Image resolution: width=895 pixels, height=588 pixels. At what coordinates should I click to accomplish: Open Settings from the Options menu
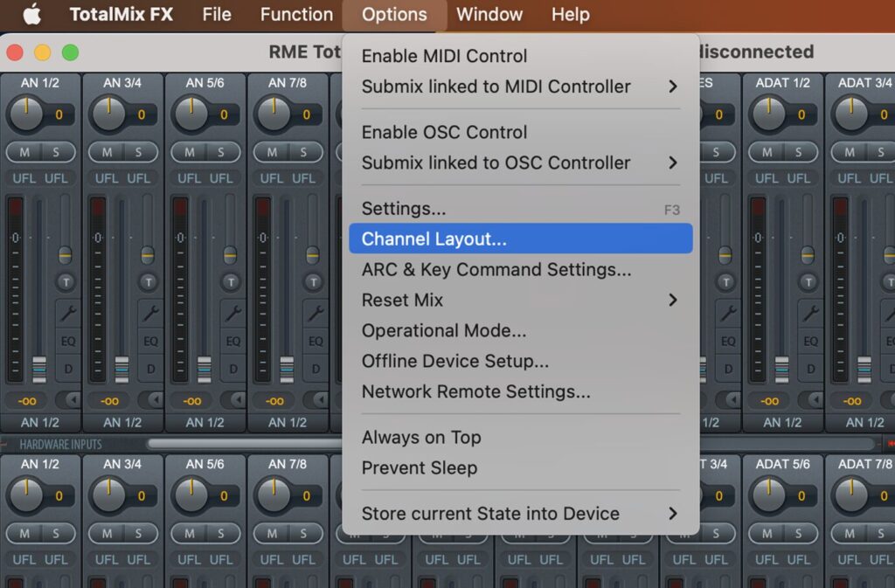(x=403, y=209)
